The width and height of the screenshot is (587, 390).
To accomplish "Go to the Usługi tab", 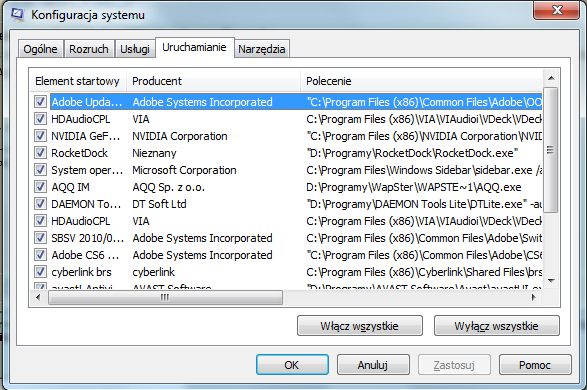I will 135,49.
